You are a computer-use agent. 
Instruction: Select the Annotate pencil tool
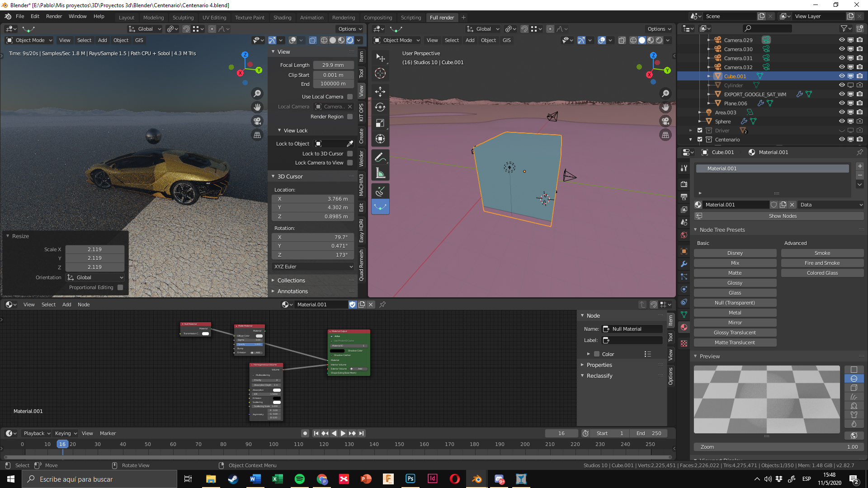pos(380,158)
